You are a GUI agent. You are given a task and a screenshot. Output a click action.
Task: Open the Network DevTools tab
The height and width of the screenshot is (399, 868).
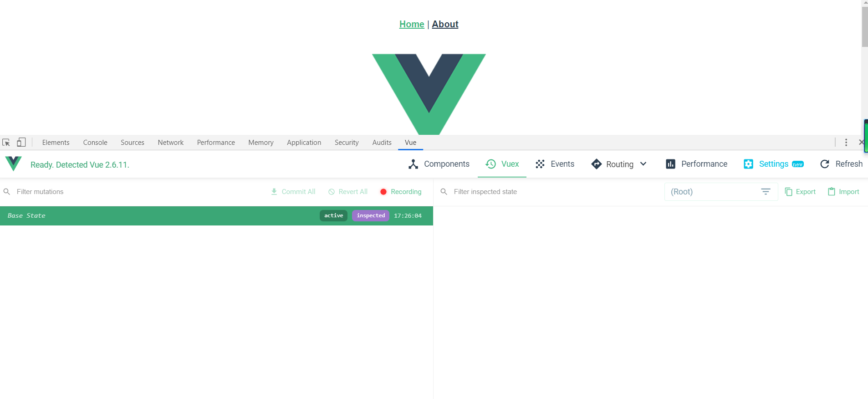pyautogui.click(x=171, y=143)
